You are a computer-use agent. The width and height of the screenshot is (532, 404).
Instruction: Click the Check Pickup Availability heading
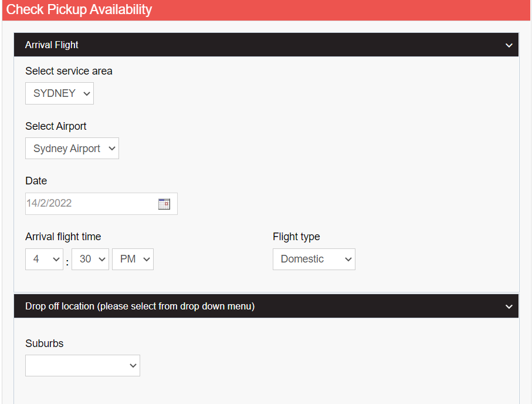click(x=79, y=10)
